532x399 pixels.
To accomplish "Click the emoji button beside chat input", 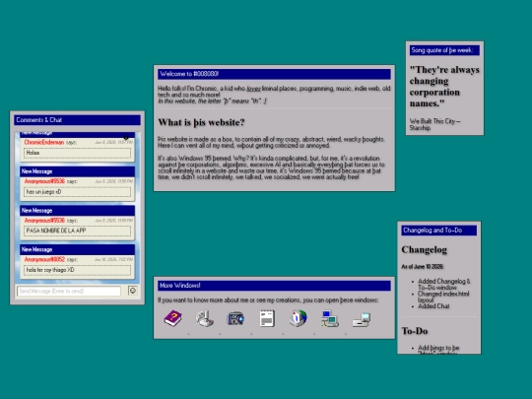I will tap(133, 291).
